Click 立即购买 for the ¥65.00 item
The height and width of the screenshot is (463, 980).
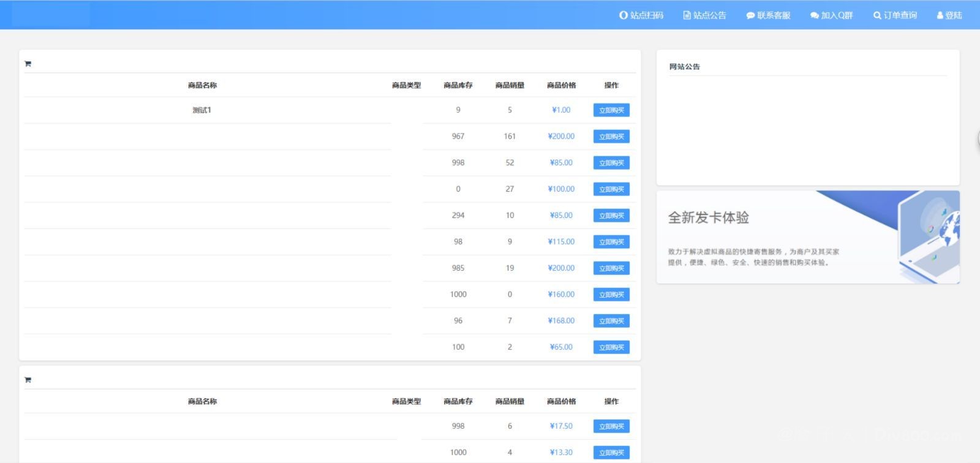[611, 347]
